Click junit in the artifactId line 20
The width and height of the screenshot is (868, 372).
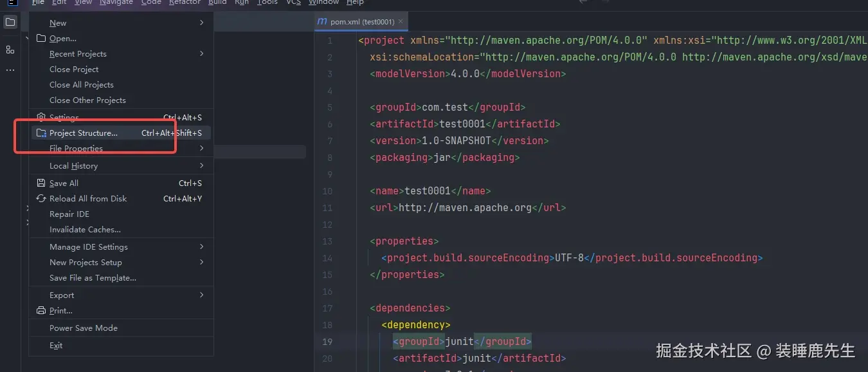click(x=476, y=358)
